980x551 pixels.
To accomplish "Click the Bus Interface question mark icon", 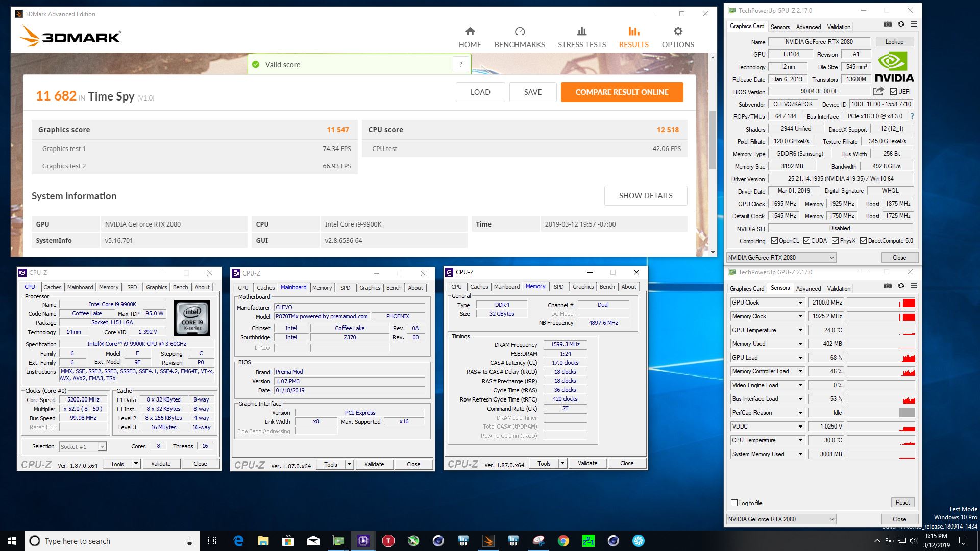I will 912,116.
